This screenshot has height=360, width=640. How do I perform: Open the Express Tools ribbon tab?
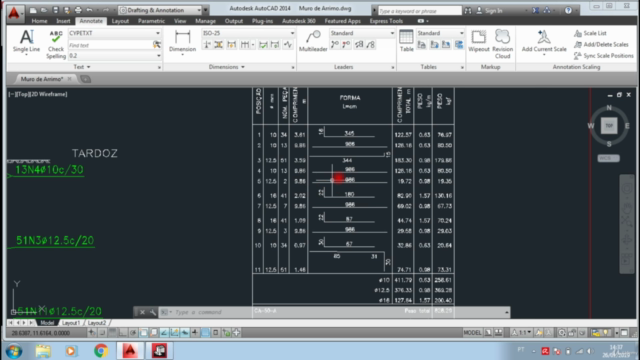[386, 21]
